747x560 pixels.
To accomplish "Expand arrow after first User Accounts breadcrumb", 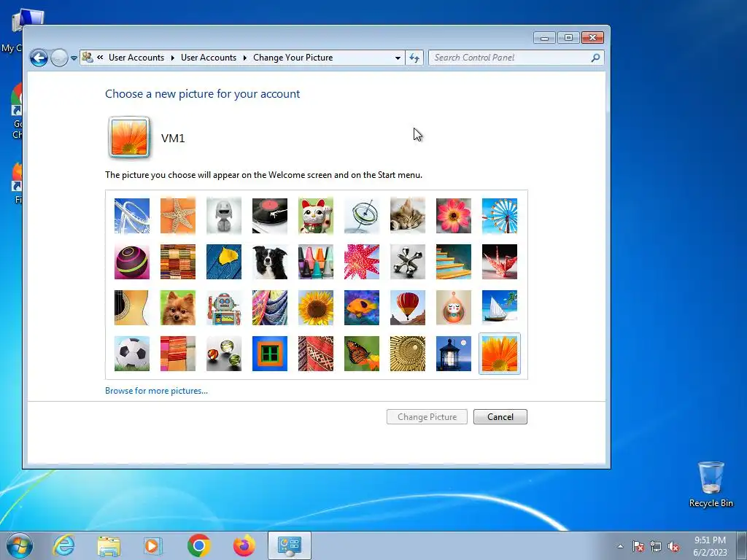I will [x=172, y=58].
